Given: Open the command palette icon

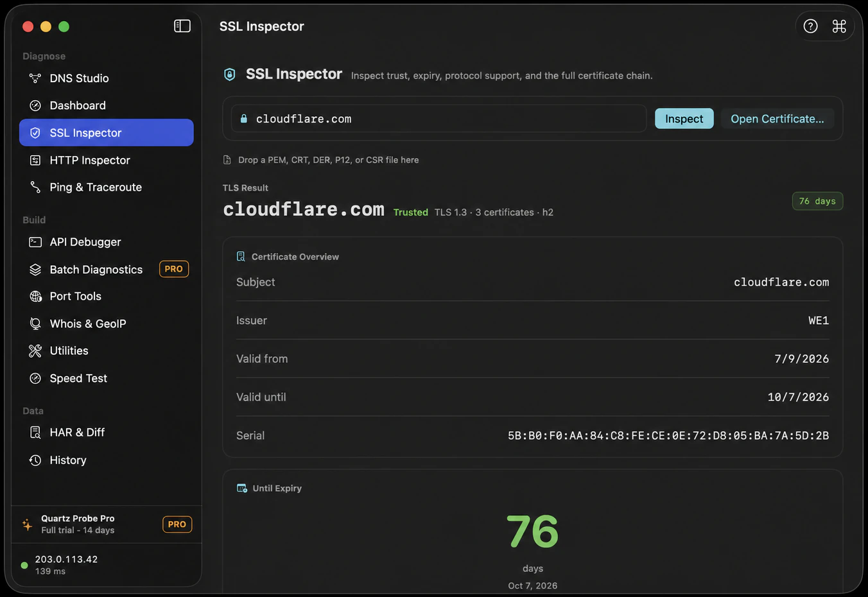Looking at the screenshot, I should pyautogui.click(x=839, y=26).
